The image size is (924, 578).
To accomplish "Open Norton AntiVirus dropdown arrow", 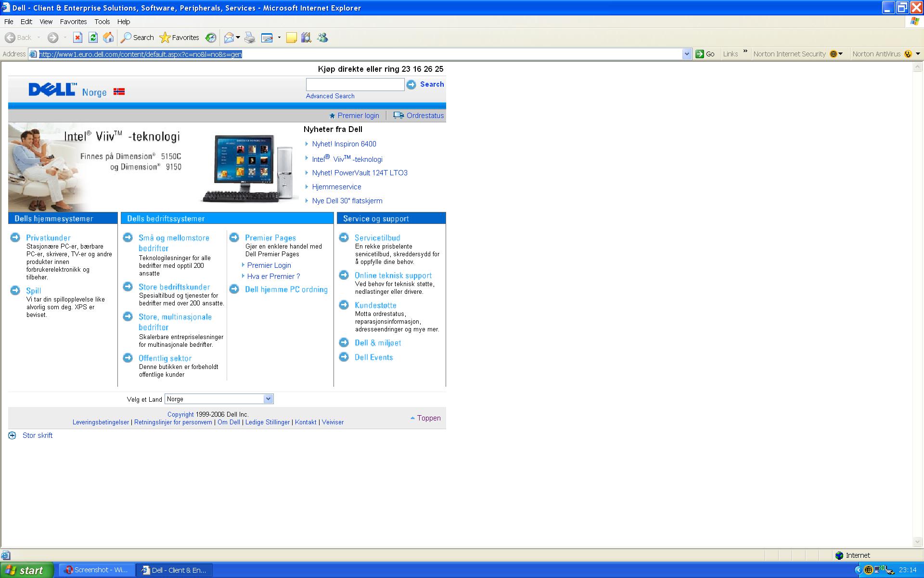I will click(918, 54).
